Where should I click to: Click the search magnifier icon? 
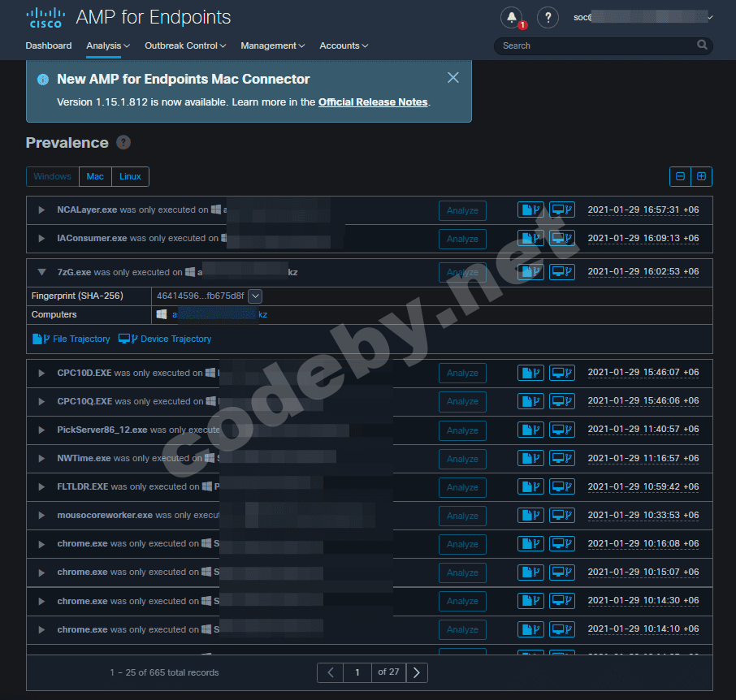coord(702,45)
